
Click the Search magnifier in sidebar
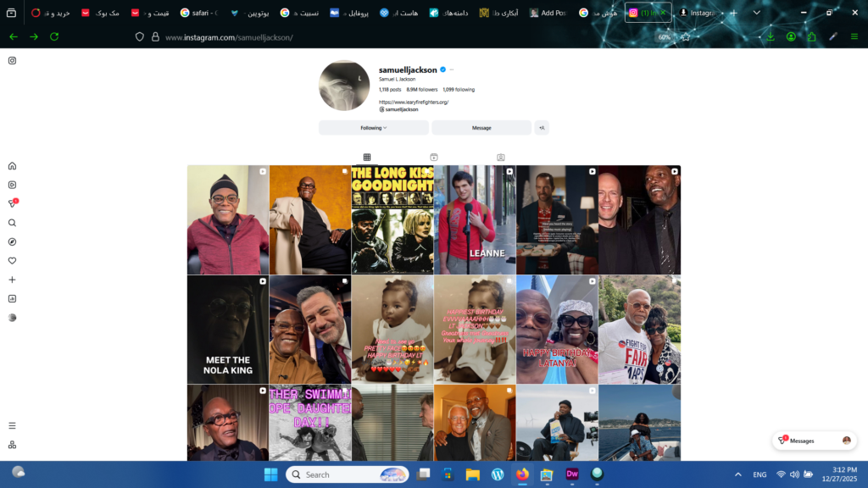[x=12, y=223]
